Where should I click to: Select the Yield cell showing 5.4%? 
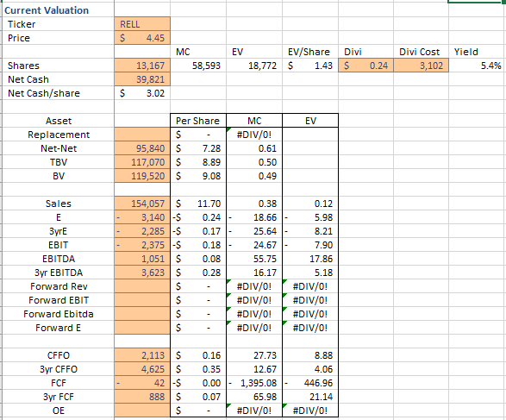(477, 66)
